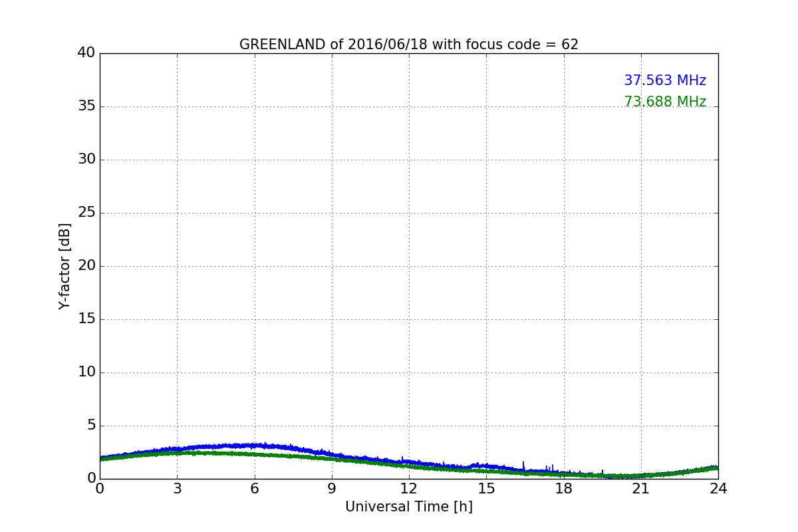Select the blue 37.563 MHz legend label
Image resolution: width=798 pixels, height=532 pixels.
(x=665, y=80)
